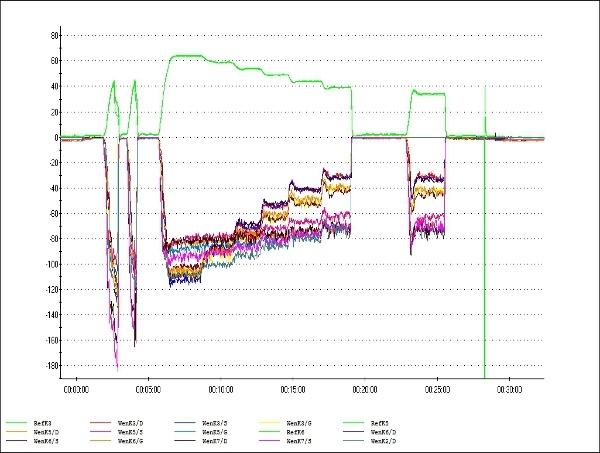Click the WenK3/D legend label
600x453 pixels.
coord(130,423)
